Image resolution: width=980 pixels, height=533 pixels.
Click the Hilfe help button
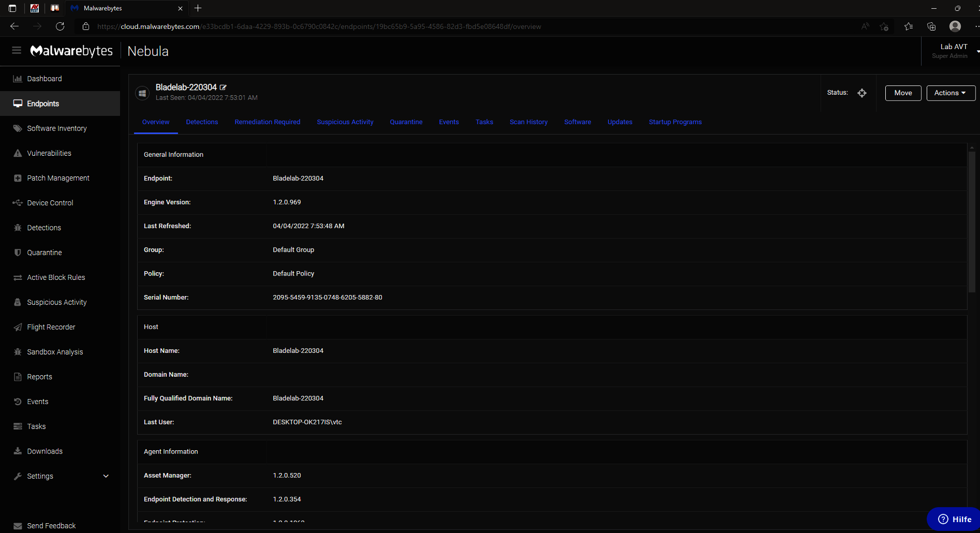tap(954, 519)
